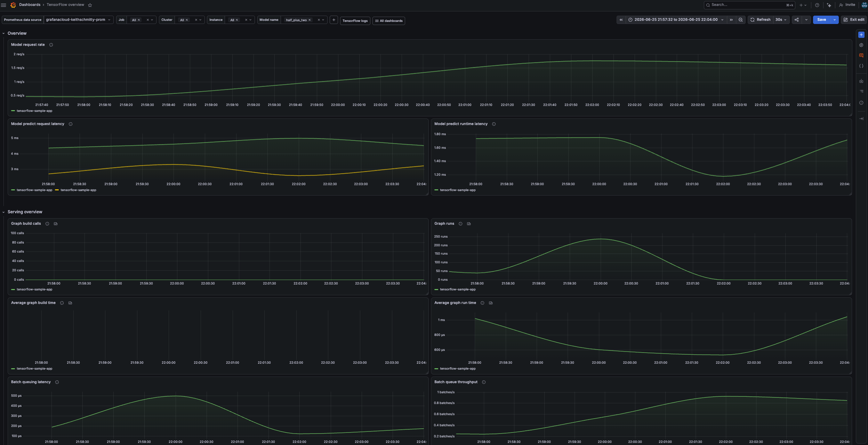This screenshot has height=445, width=868.
Task: Open the user profile avatar
Action: tap(864, 5)
